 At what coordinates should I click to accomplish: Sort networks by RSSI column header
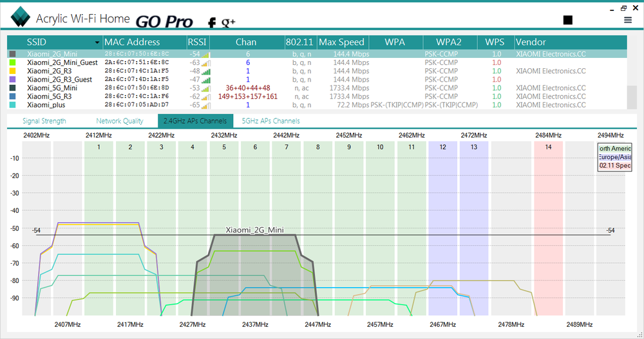197,42
